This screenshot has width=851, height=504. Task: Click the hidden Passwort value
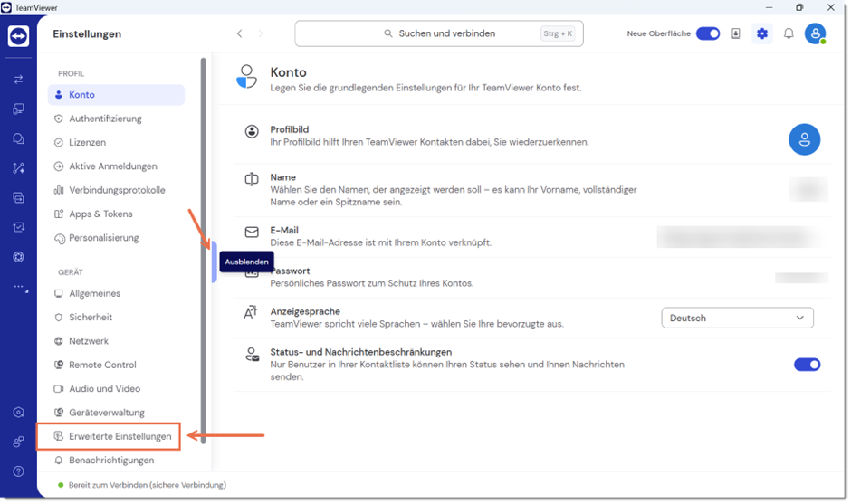(801, 278)
